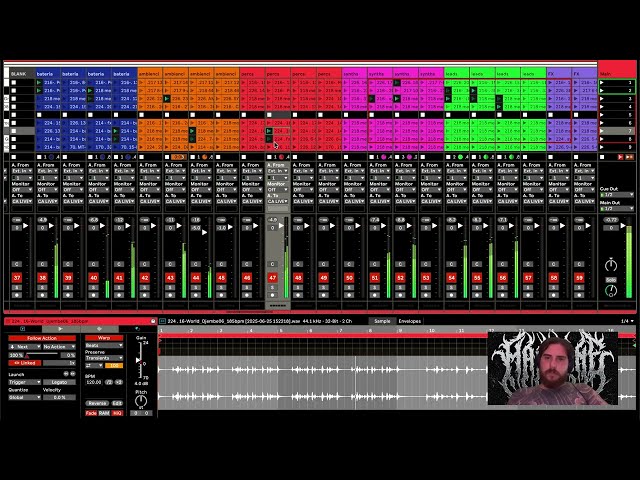
Task: Click the double tempo x2 button
Action: coord(119,382)
